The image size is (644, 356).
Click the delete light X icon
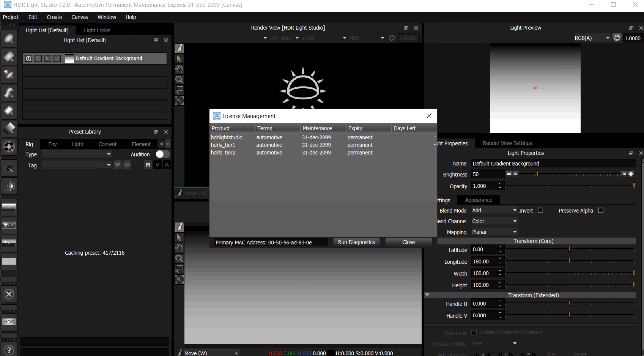pyautogui.click(x=9, y=294)
